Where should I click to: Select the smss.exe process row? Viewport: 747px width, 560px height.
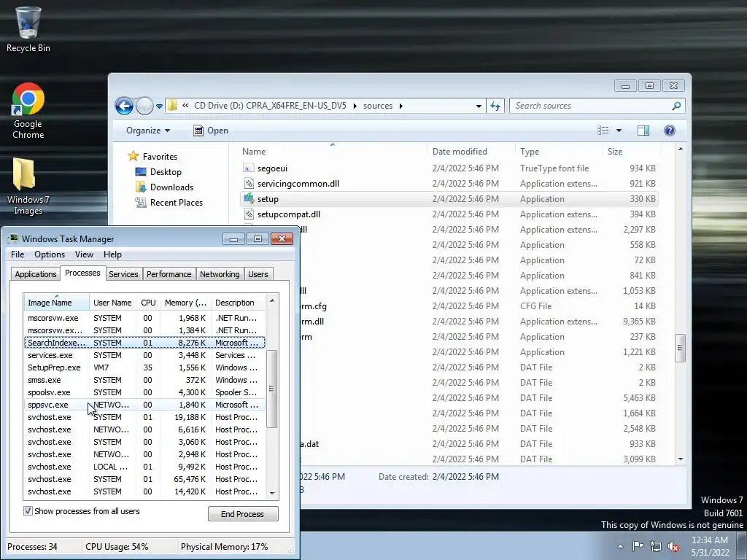144,380
